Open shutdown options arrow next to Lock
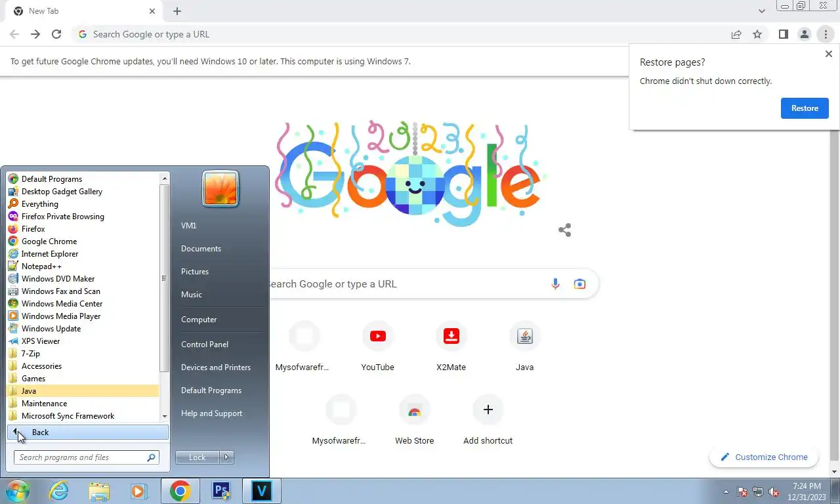 pos(226,457)
